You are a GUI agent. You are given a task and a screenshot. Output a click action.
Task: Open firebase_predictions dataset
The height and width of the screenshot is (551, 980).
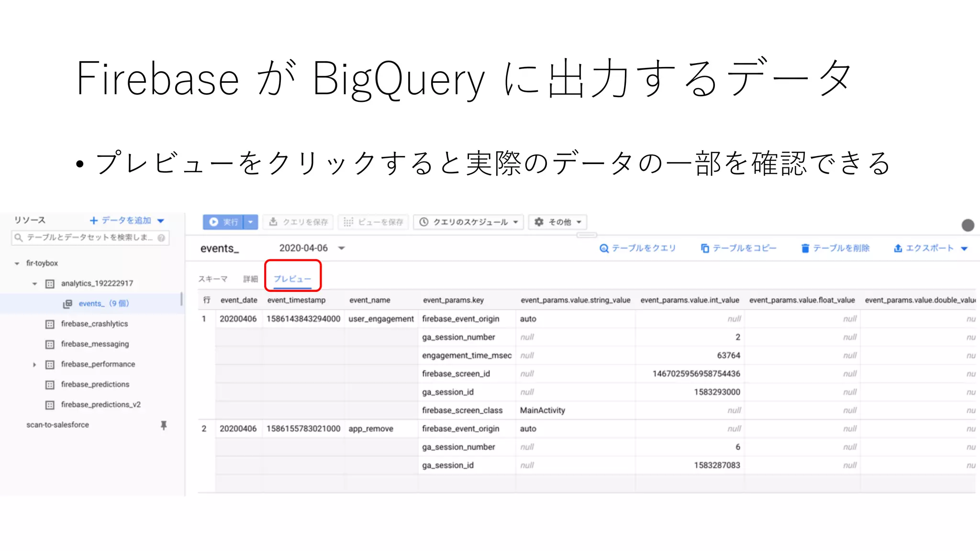pos(95,384)
